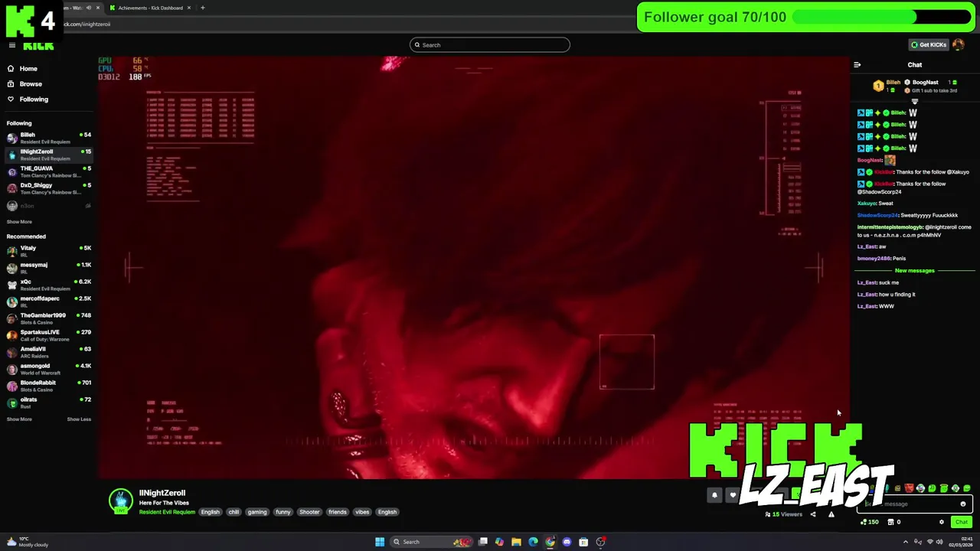Open the DxD_Shiggy channel
The height and width of the screenshot is (551, 980).
(x=47, y=188)
